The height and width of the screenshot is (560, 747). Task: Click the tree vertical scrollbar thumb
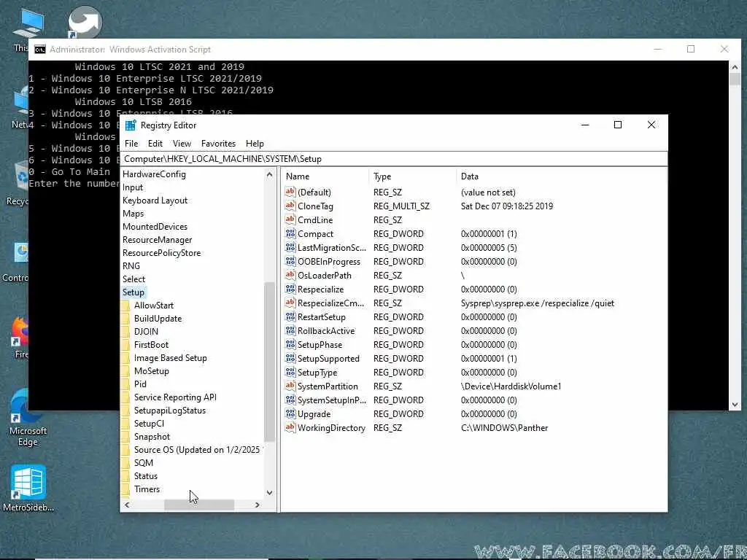(x=269, y=362)
